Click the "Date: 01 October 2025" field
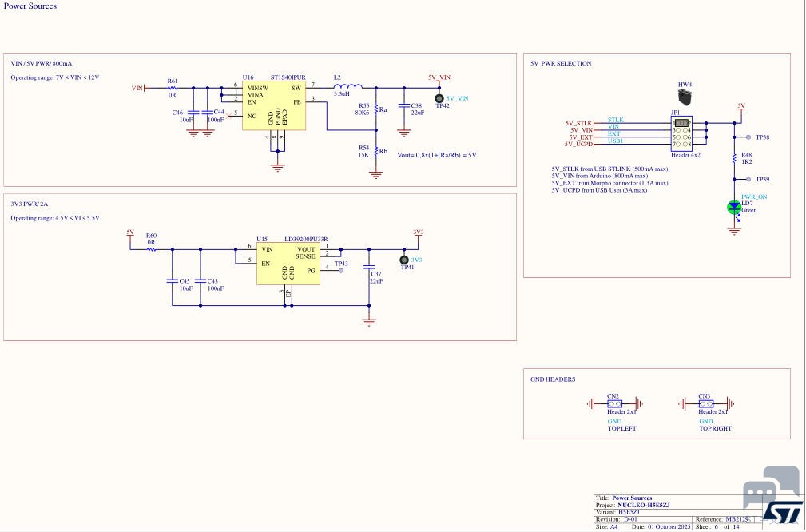The width and height of the screenshot is (806, 532). pos(661,527)
